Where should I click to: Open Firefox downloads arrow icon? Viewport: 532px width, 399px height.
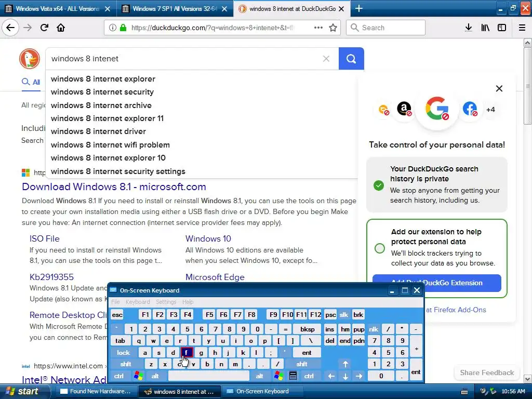469,28
